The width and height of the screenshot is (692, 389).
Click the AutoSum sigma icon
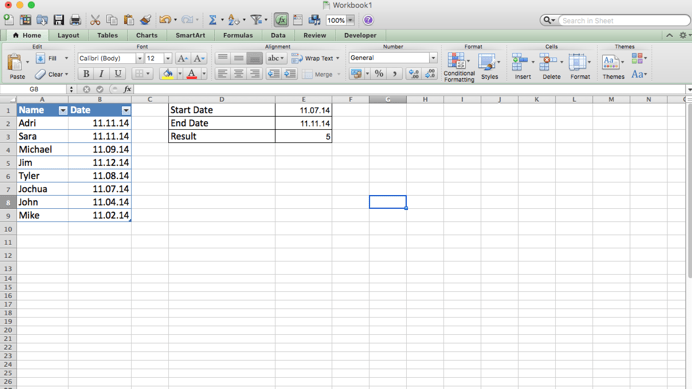click(x=212, y=20)
